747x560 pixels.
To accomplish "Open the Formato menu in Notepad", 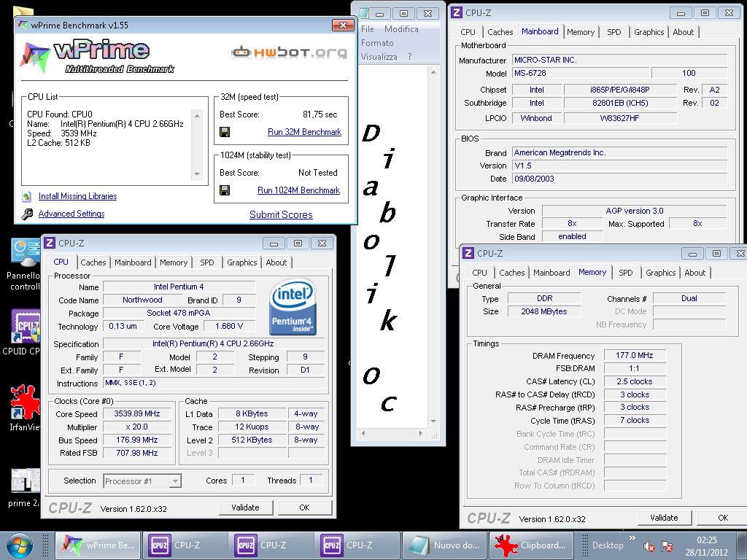I will click(x=377, y=43).
